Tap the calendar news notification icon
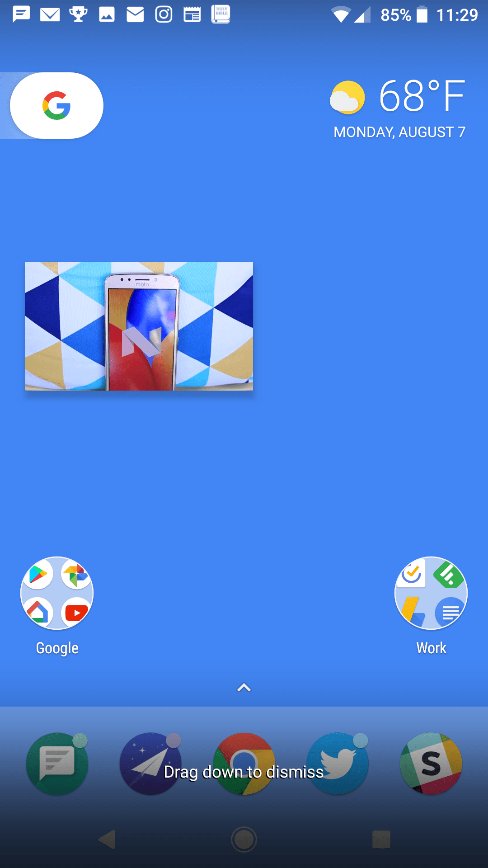 click(192, 14)
